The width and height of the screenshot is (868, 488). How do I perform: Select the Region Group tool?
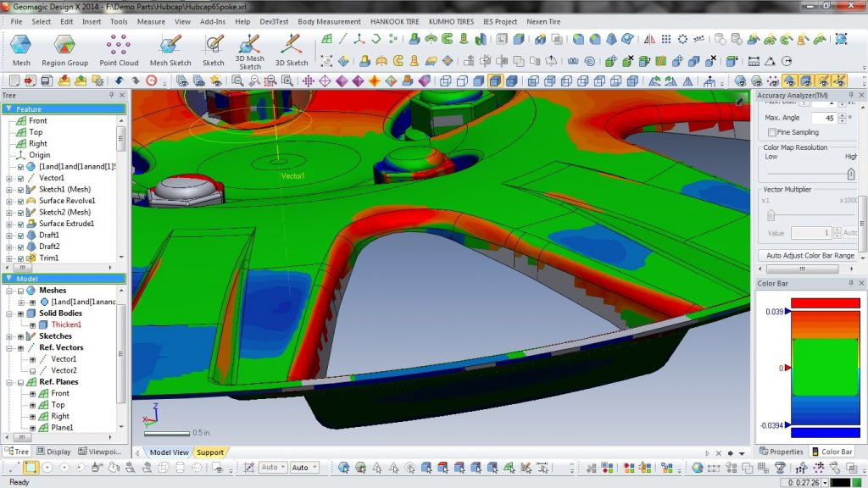pos(64,50)
